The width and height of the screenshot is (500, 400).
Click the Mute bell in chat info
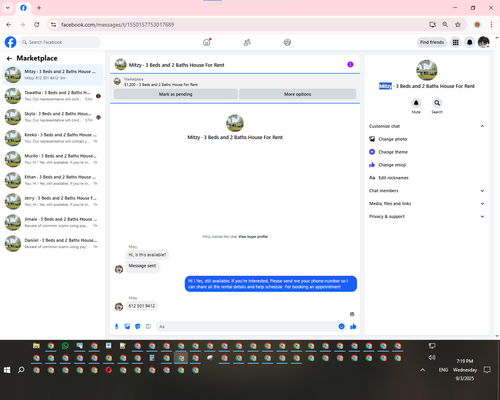pos(416,103)
